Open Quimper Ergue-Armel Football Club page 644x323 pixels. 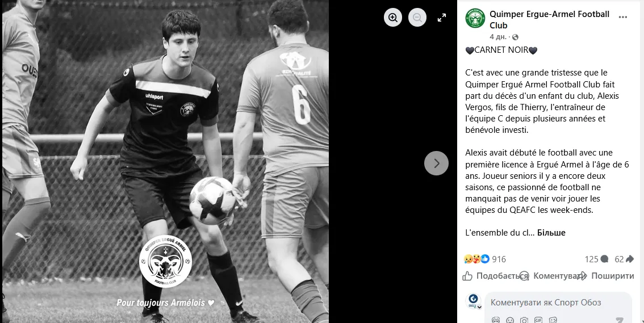(x=550, y=20)
